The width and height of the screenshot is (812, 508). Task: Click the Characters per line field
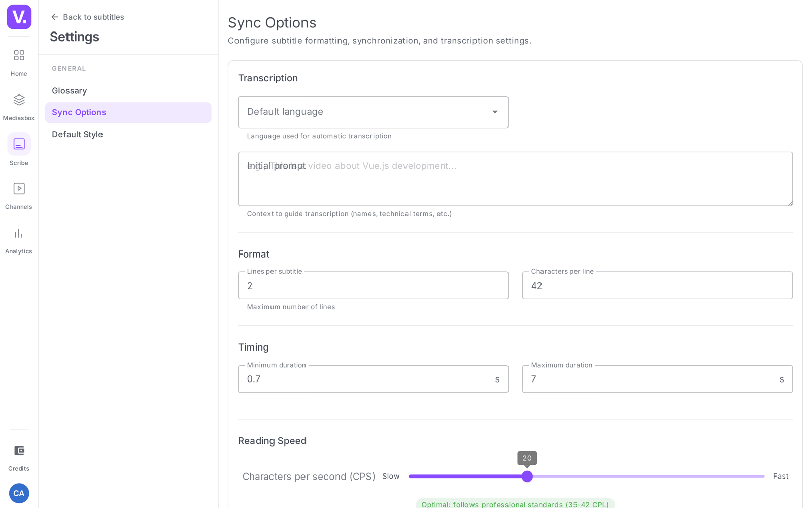click(x=657, y=285)
